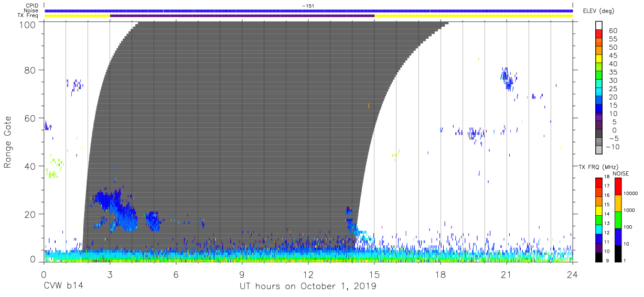Click the '12' tick on the UT hours axis
644x297 pixels.
(x=308, y=274)
